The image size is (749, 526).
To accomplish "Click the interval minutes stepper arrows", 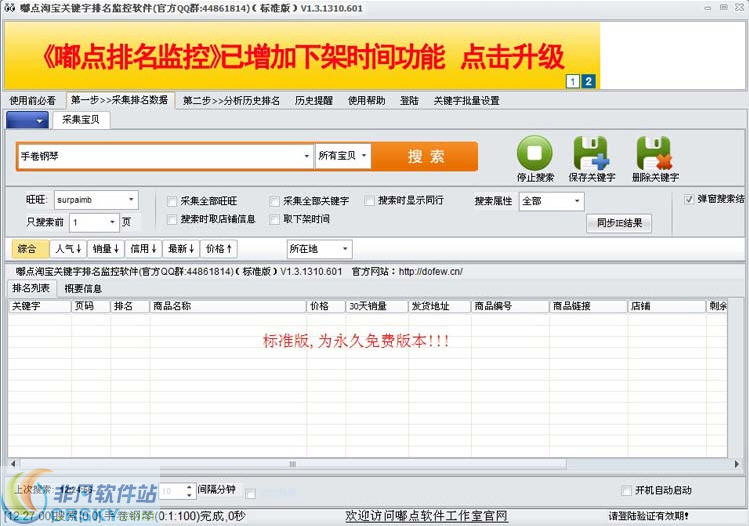I will tap(189, 491).
